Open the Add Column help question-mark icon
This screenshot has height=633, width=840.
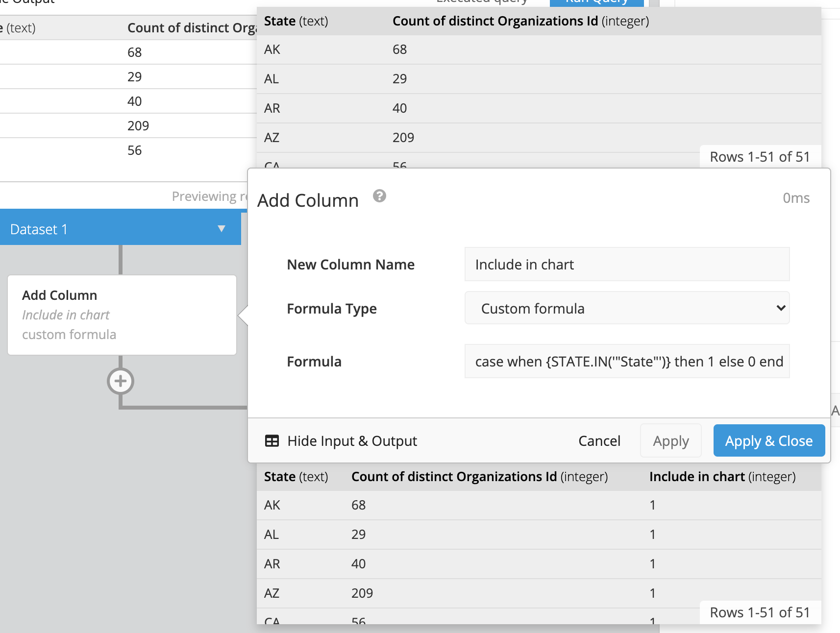[x=379, y=196]
